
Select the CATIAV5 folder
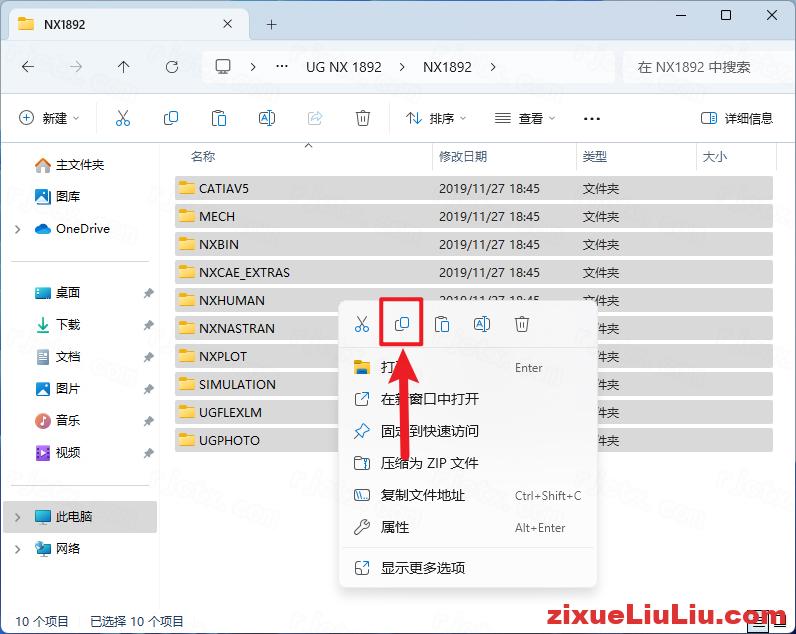click(x=474, y=188)
